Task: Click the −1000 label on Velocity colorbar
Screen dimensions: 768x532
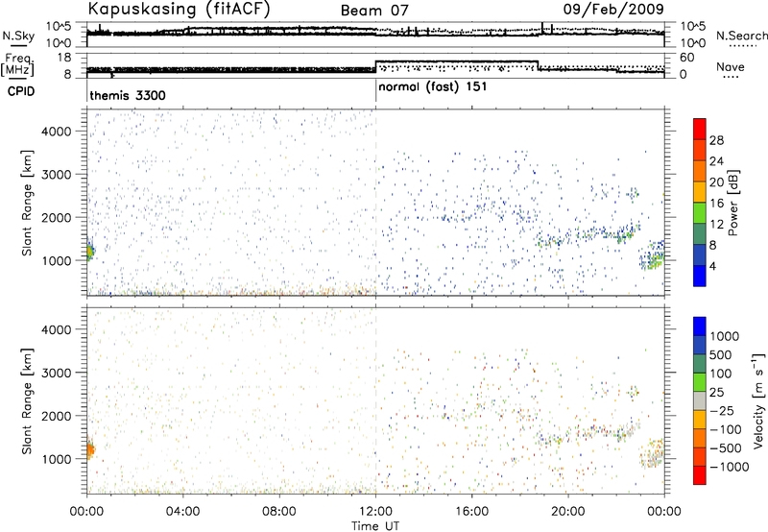Action: [x=730, y=467]
